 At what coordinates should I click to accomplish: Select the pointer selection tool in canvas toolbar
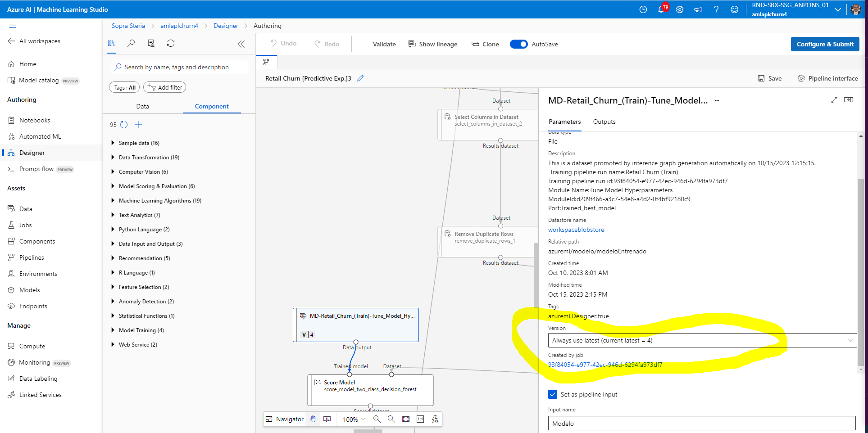pos(327,419)
